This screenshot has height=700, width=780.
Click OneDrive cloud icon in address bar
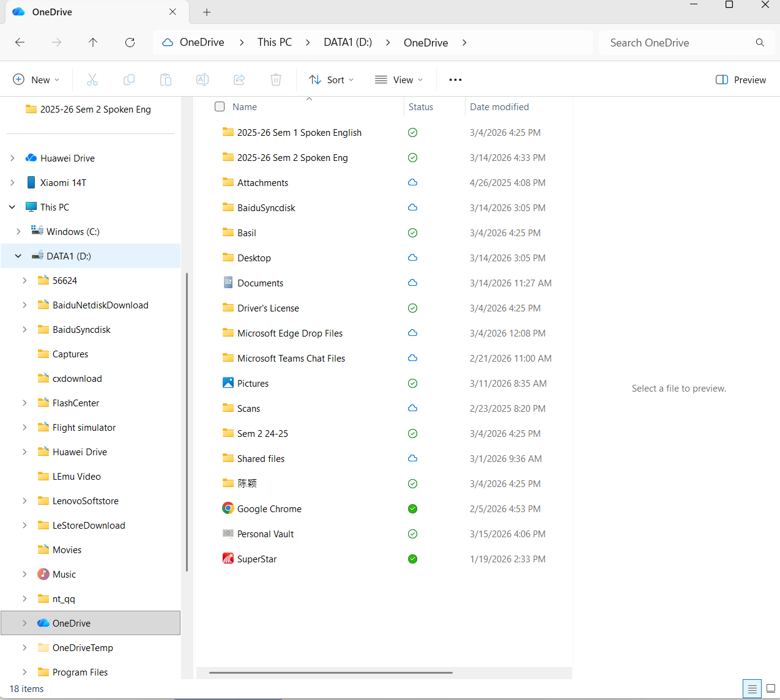pos(168,42)
